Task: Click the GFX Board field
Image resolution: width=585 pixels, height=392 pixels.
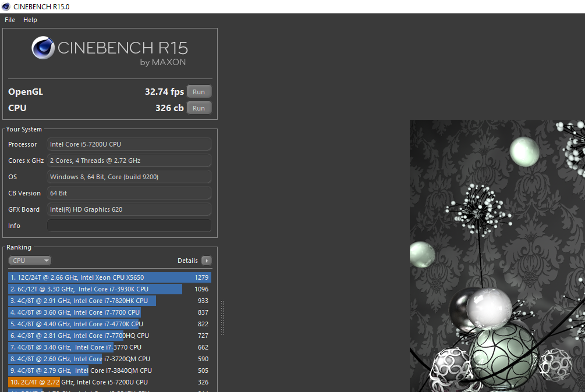Action: 129,209
